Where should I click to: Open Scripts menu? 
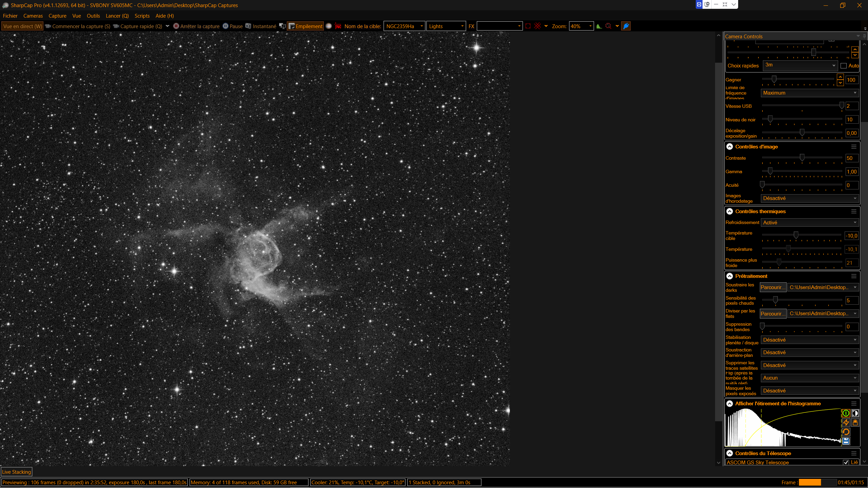point(142,16)
